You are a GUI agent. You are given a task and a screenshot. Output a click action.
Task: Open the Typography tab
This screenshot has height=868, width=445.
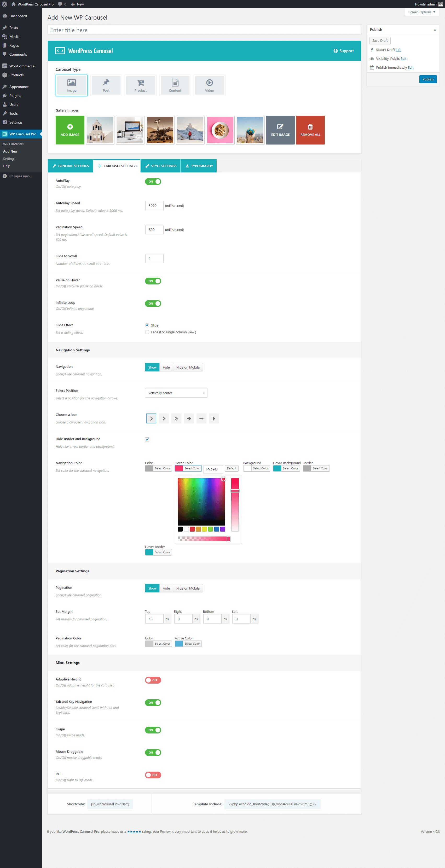[x=199, y=166]
